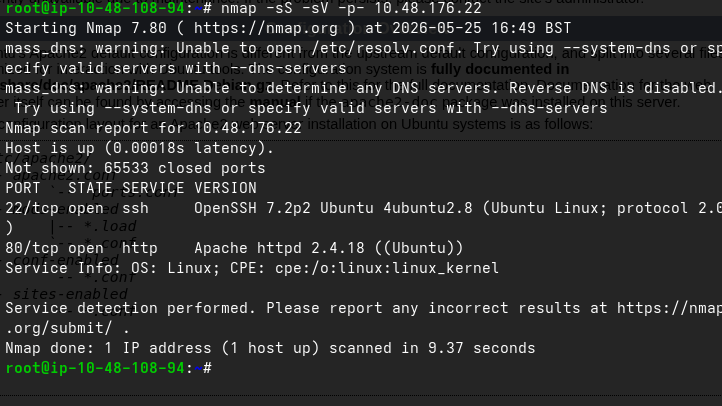Viewport: 722px width, 406px height.
Task: Click the VERSION column header
Action: tap(225, 187)
